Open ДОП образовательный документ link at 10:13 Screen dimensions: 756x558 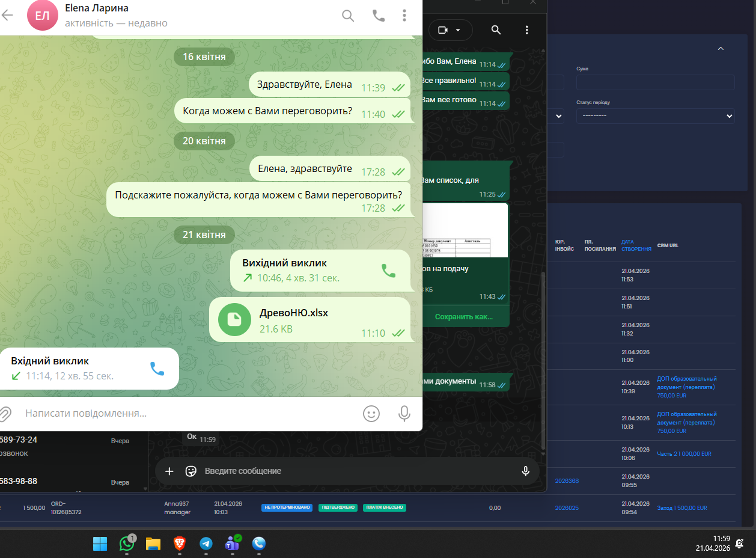[686, 423]
